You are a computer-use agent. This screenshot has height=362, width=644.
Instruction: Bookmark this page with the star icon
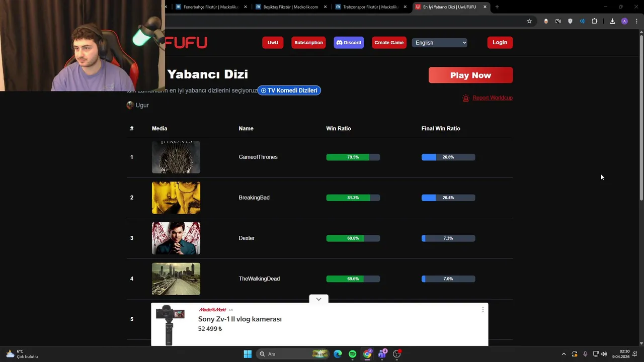coord(529,21)
